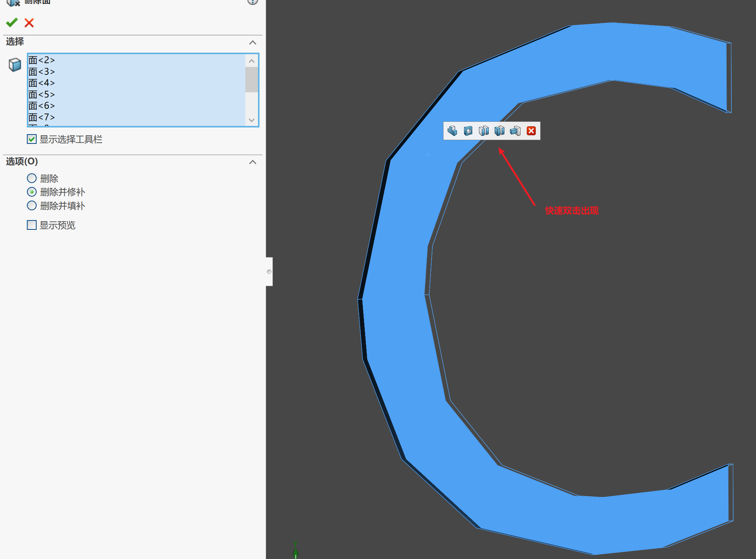
Task: Collapse the 选择 section chevron
Action: (253, 43)
